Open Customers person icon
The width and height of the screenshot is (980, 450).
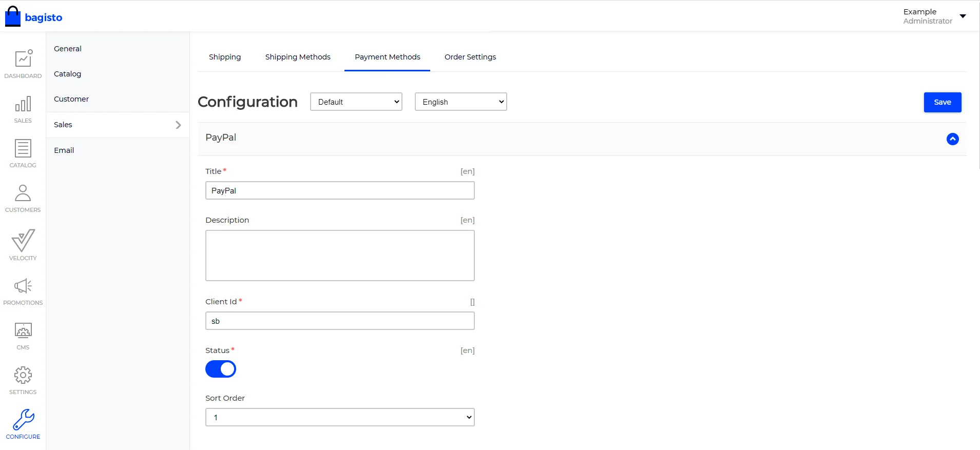pos(23,193)
